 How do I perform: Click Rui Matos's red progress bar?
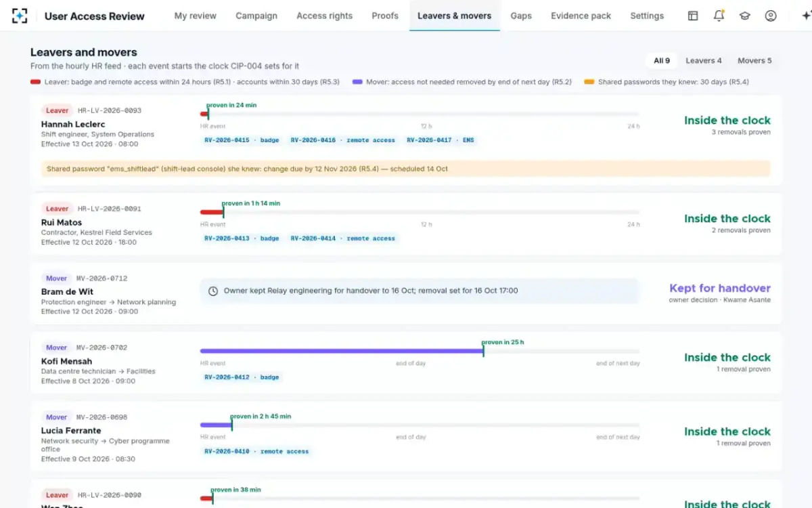[x=212, y=212]
